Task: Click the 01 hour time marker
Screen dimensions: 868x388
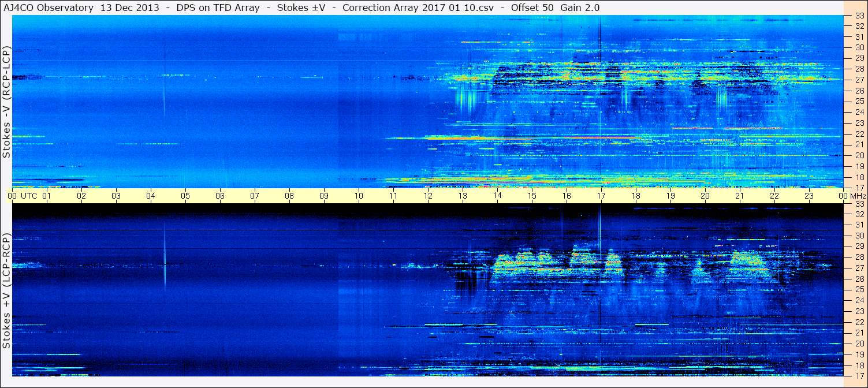Action: [x=47, y=196]
